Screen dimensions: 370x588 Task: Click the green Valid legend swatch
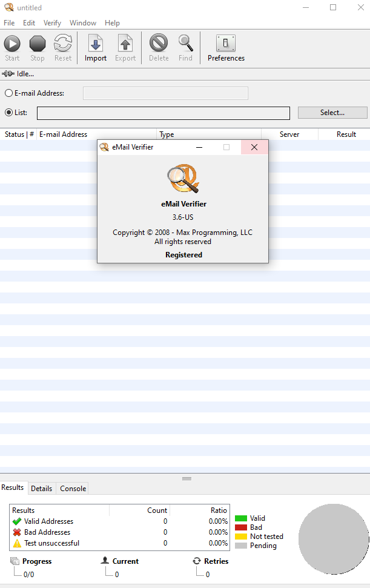(241, 518)
